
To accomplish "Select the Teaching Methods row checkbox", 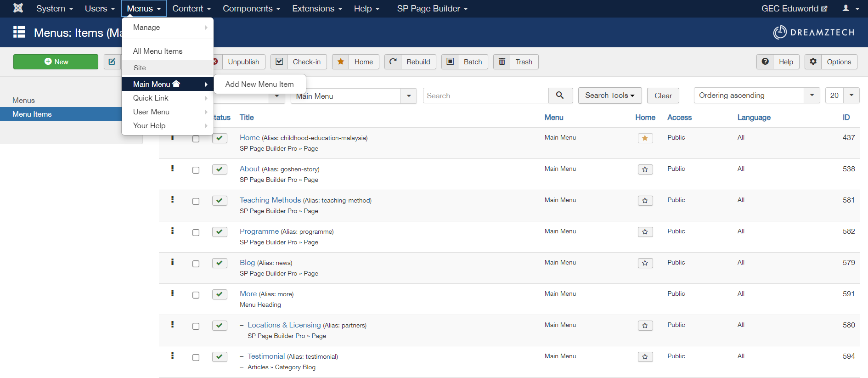I will click(196, 201).
